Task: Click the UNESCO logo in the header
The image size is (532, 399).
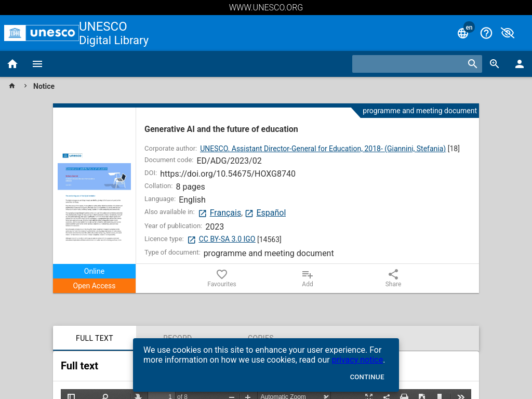Action: tap(42, 33)
